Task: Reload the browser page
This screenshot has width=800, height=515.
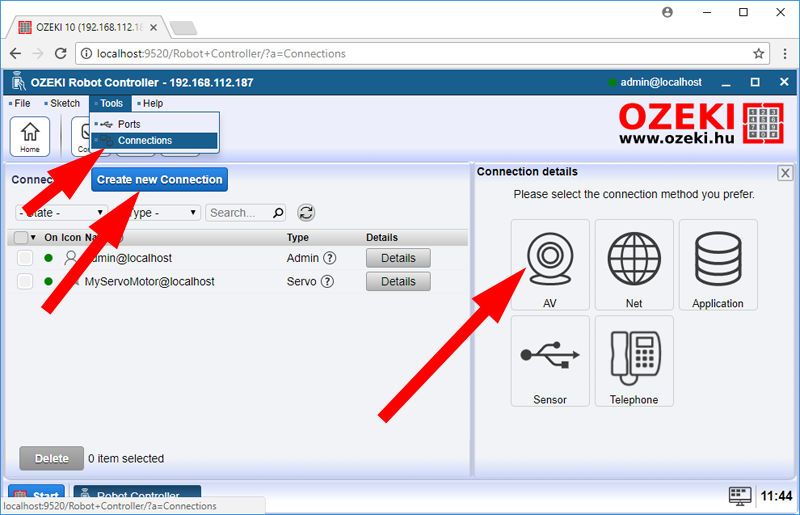Action: [x=61, y=53]
